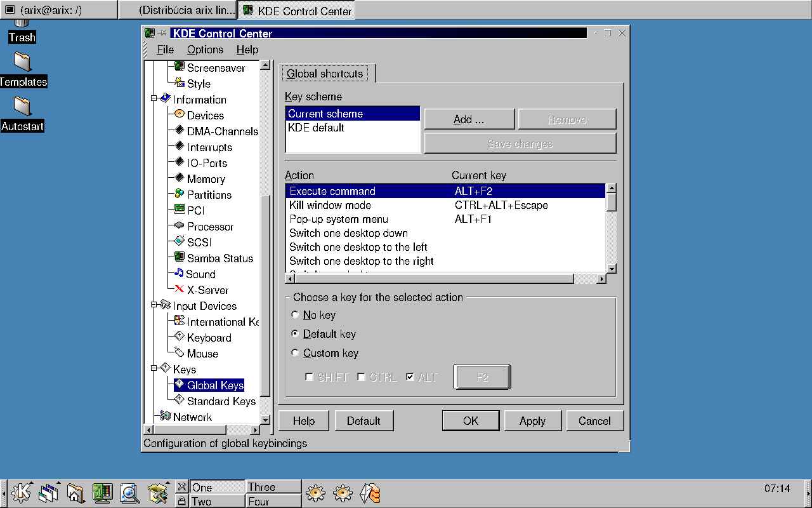Switch to virtual desktop Three
The width and height of the screenshot is (812, 508).
coord(273,487)
